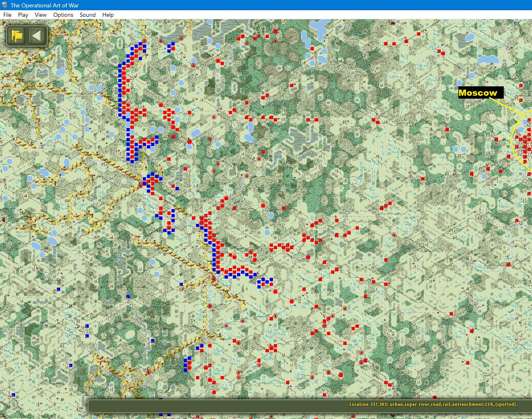532x419 pixels.
Task: Open the File menu
Action: (x=7, y=15)
